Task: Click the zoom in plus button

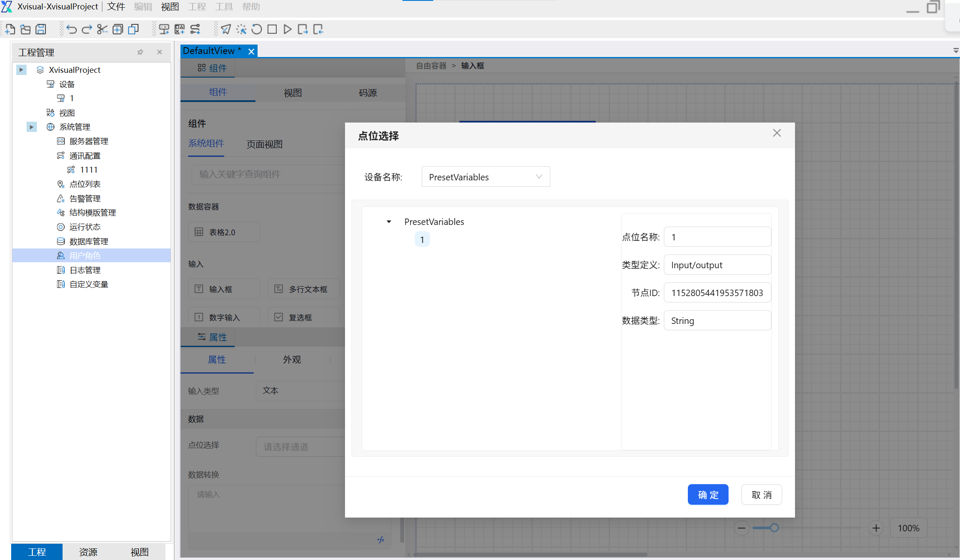Action: 876,528
